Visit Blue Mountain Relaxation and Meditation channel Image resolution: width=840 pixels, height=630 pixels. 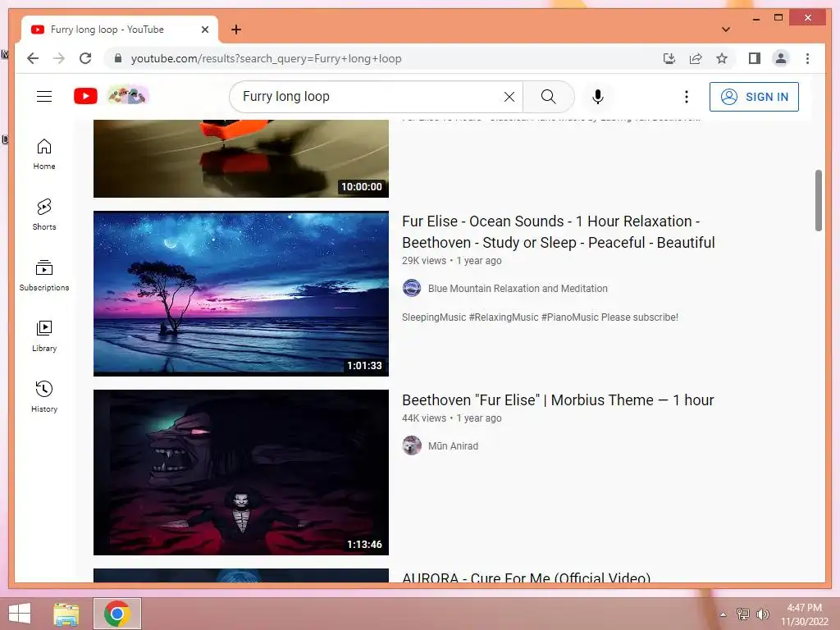[518, 288]
